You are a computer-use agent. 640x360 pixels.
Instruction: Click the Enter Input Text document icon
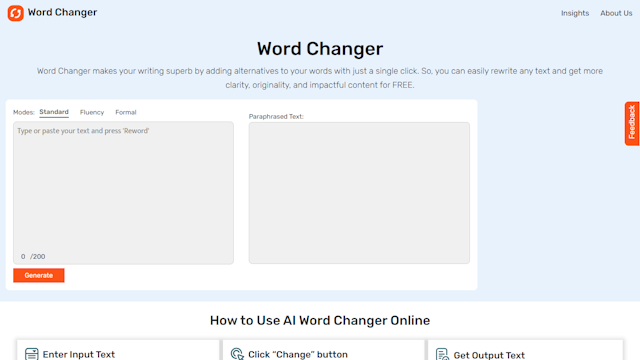coord(31,354)
